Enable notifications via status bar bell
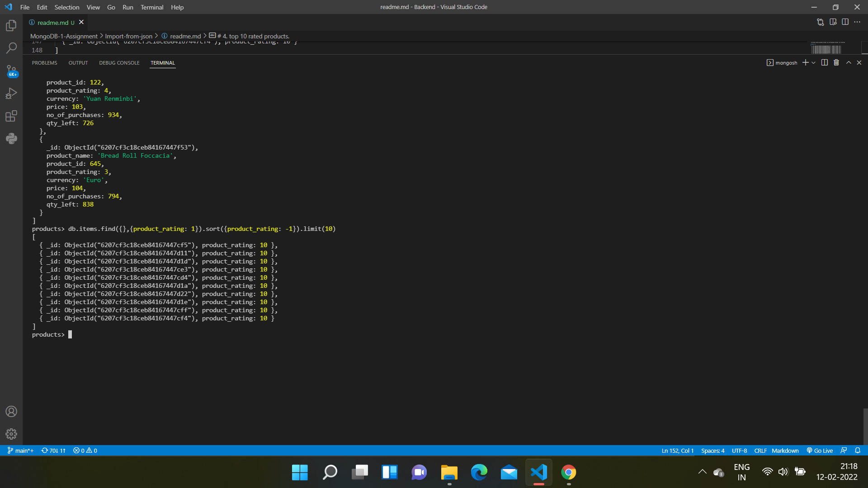868x488 pixels. tap(858, 450)
